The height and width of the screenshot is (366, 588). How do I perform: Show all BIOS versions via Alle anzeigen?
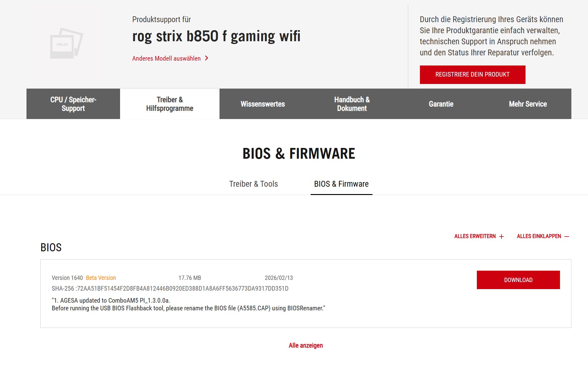coord(306,345)
